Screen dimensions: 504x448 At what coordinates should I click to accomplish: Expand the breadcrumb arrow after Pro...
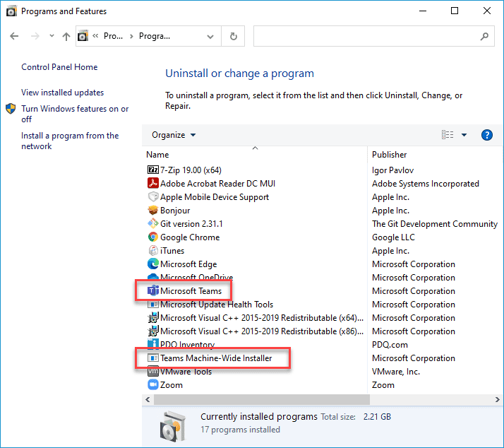[131, 36]
